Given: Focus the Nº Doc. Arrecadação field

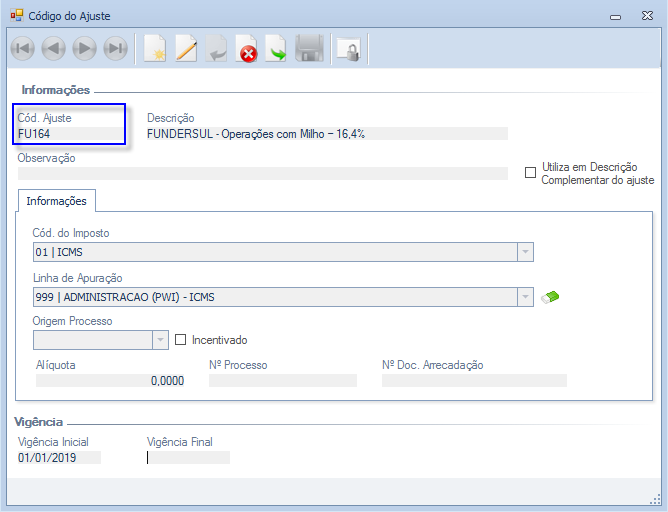Looking at the screenshot, I should (474, 380).
